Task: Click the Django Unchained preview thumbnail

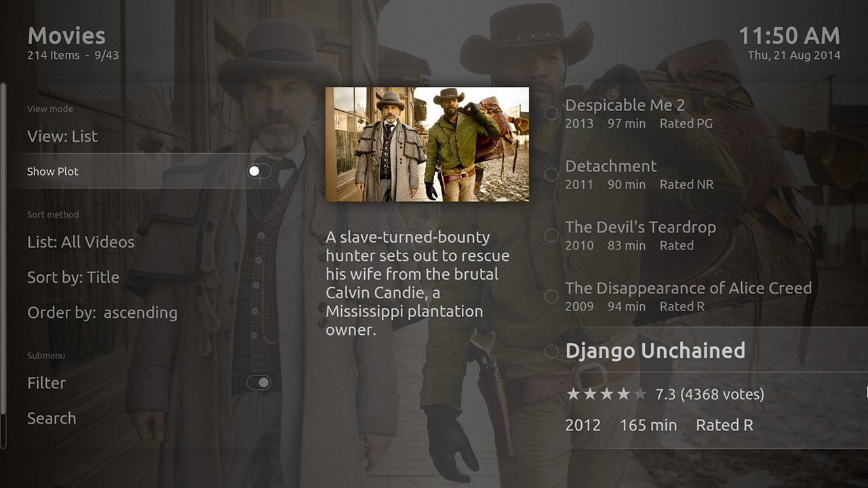Action: pos(427,144)
